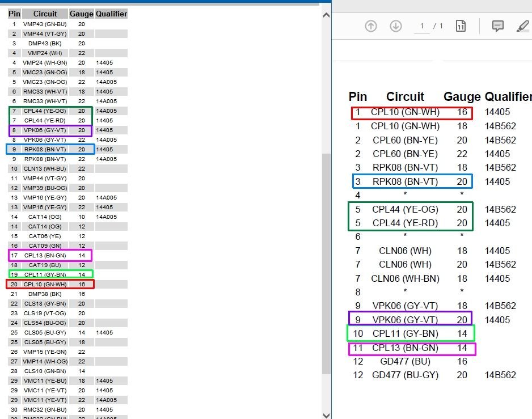
Task: Click the Pin header in left table
Action: tap(14, 14)
